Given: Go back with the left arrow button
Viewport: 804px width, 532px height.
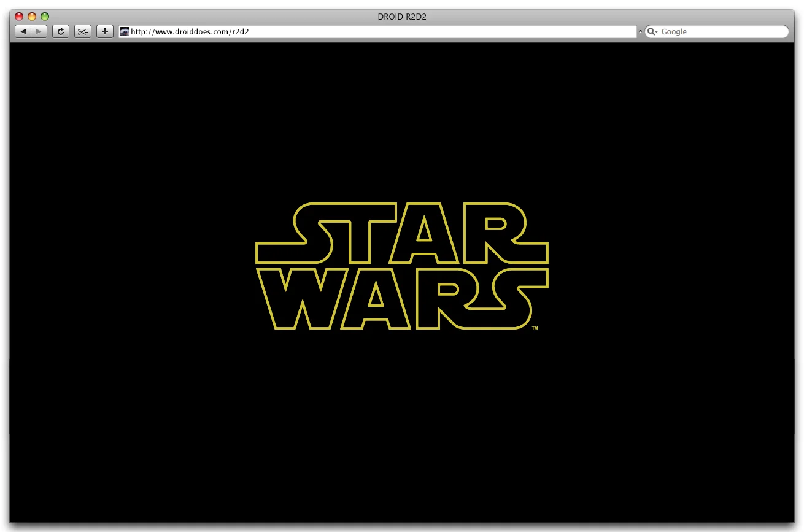Looking at the screenshot, I should (23, 31).
